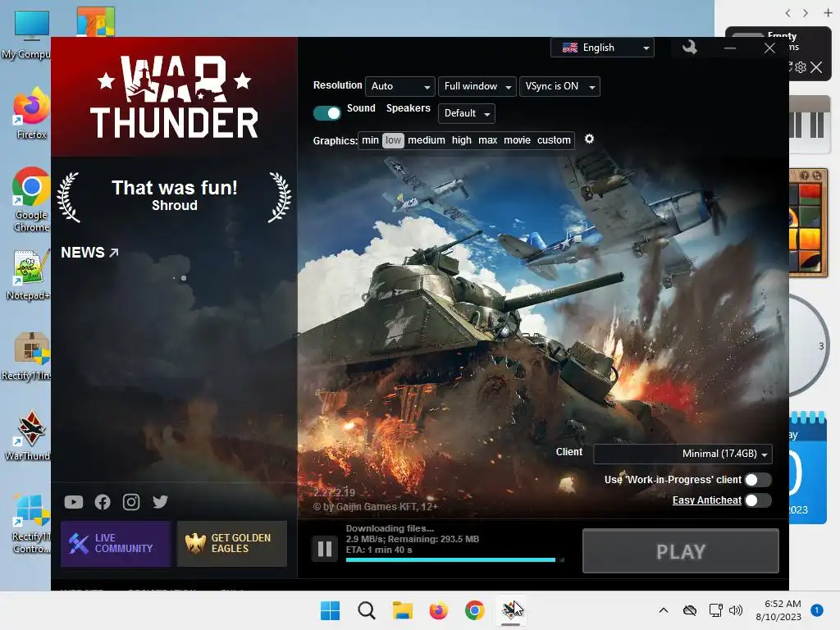Open notification badge in taskbar
The width and height of the screenshot is (840, 630).
click(x=817, y=610)
